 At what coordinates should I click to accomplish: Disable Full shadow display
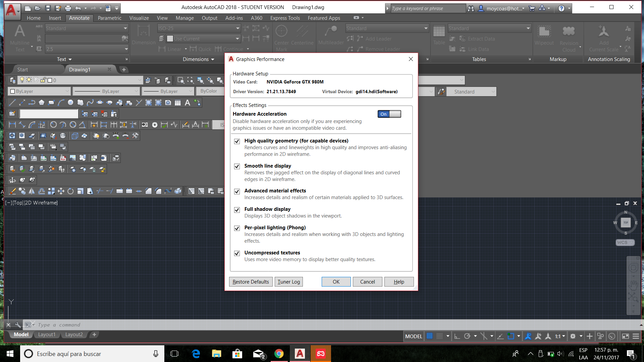point(237,210)
